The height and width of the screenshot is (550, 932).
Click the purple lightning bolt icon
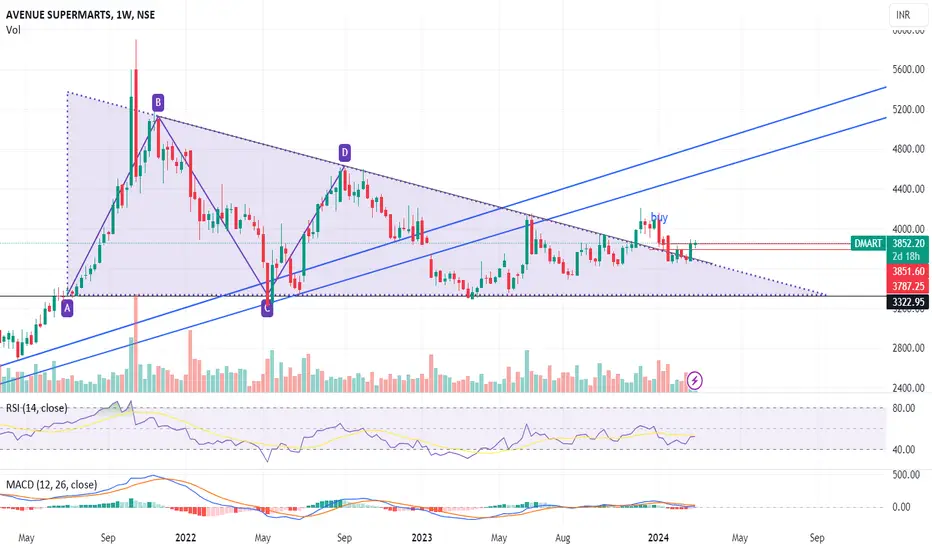point(695,380)
